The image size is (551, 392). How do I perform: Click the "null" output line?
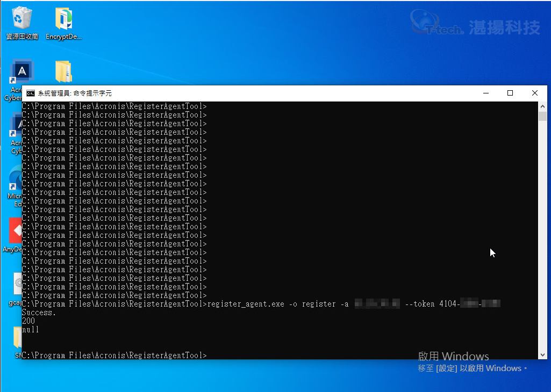pyautogui.click(x=31, y=330)
